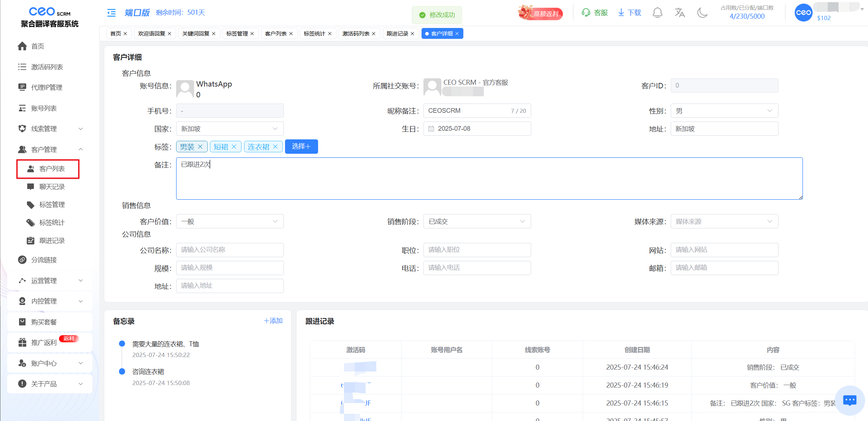Remove the 男装 tag

point(200,147)
